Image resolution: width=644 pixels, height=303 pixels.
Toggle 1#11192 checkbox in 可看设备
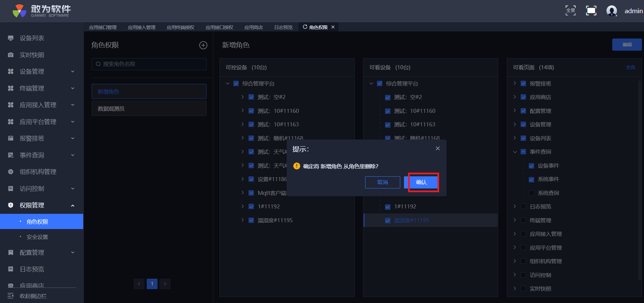tap(388, 207)
